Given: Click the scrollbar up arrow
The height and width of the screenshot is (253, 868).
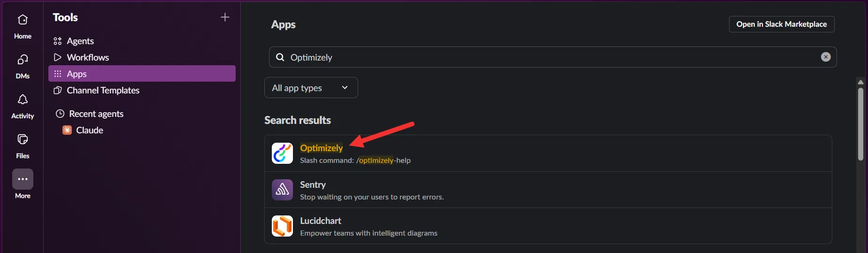Looking at the screenshot, I should [x=860, y=82].
